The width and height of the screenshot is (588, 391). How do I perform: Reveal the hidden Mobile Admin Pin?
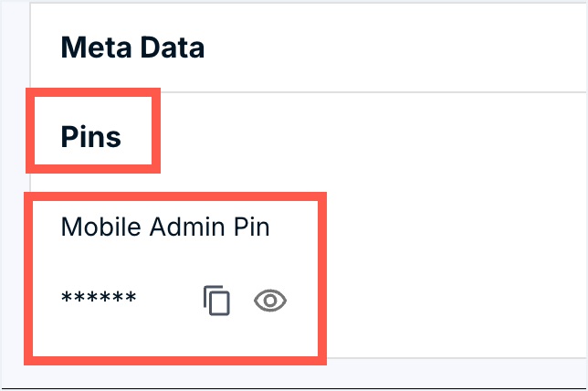point(270,301)
